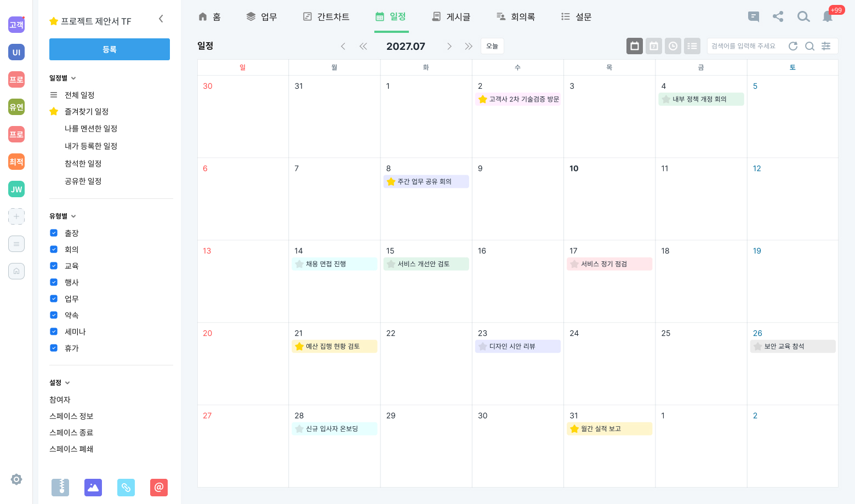
Task: Open the JW workspace icon
Action: tap(16, 189)
